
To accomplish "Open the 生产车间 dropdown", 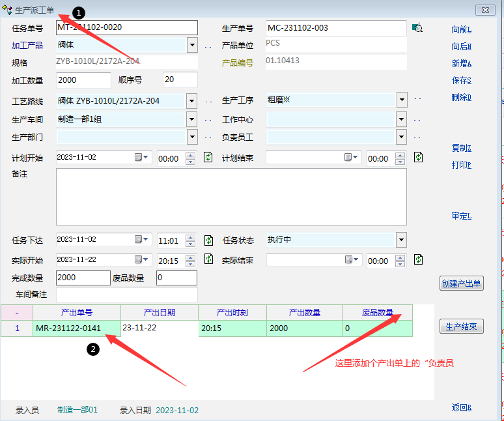I will [192, 119].
